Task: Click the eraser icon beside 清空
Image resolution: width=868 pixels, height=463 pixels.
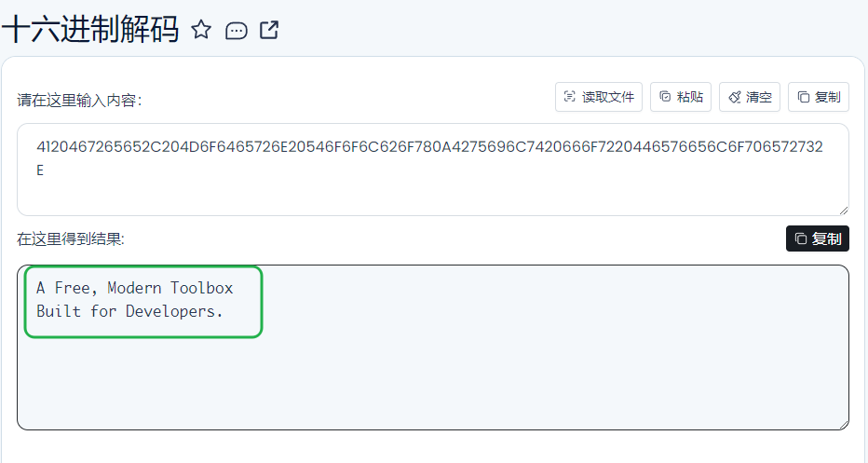Action: pyautogui.click(x=734, y=98)
